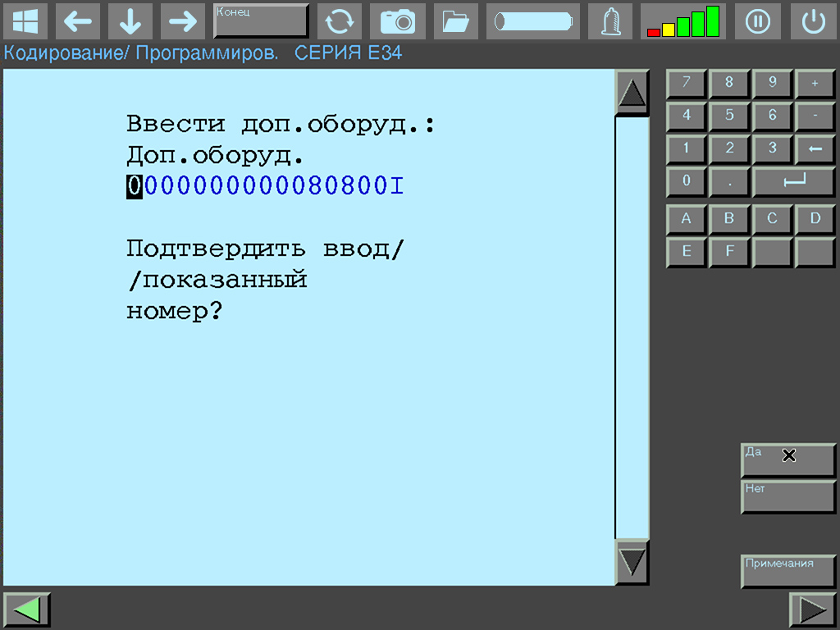Take a screenshot with camera icon
The image size is (840, 630).
point(398,21)
